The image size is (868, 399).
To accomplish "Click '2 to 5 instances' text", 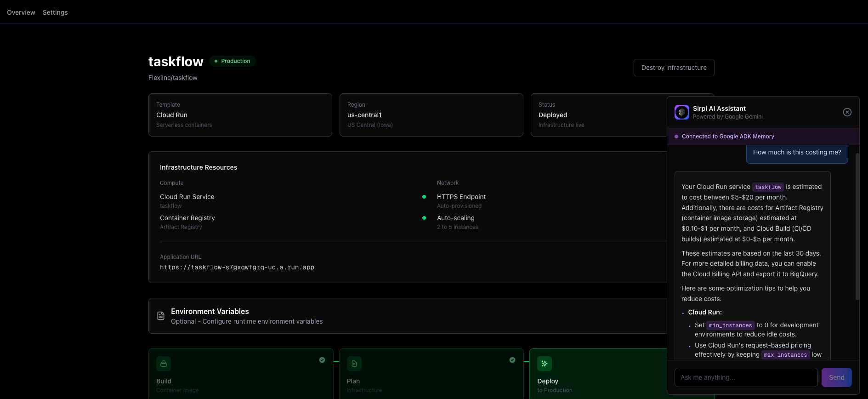I will 458,227.
